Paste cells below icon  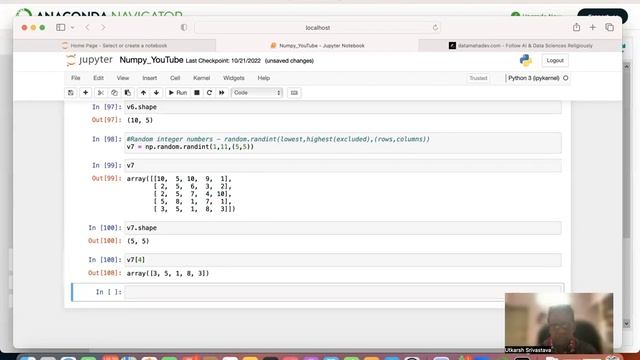pyautogui.click(x=128, y=93)
